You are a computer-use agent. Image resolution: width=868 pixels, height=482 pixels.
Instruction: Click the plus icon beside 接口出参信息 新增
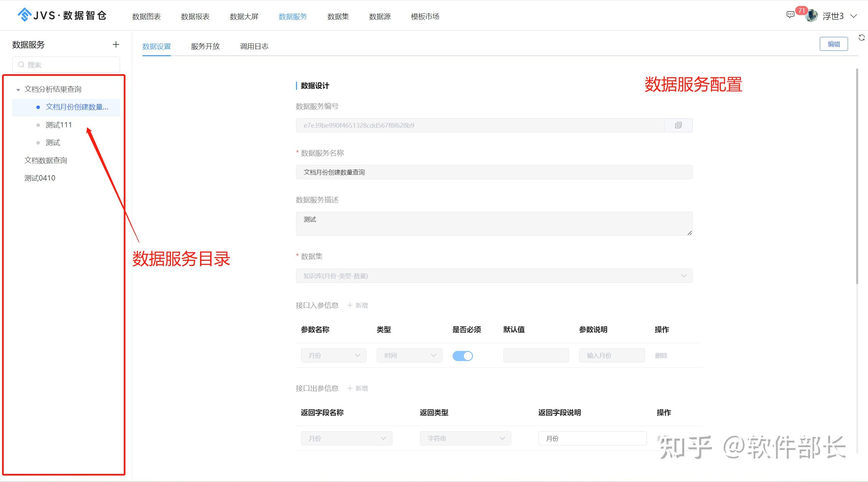coord(351,388)
